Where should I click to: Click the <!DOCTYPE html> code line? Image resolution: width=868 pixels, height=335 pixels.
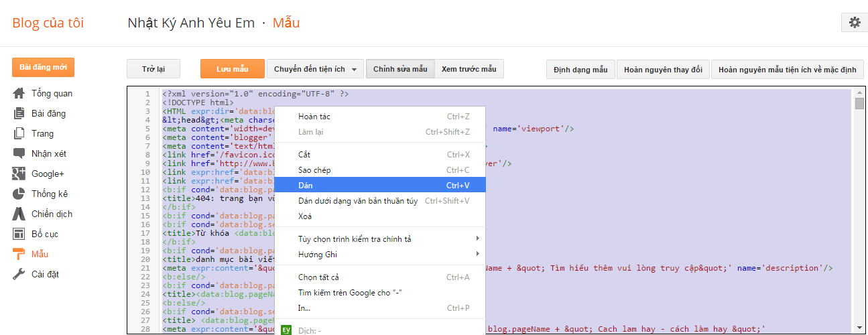point(198,103)
